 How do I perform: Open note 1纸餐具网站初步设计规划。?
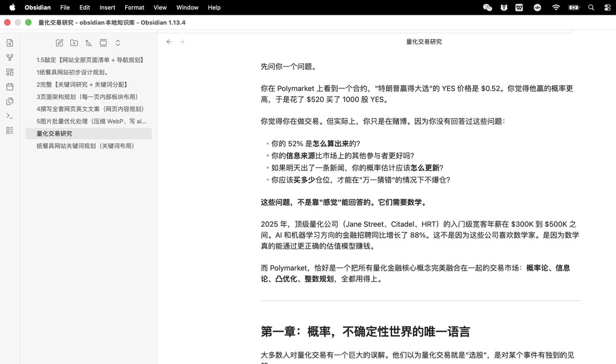(x=89, y=72)
